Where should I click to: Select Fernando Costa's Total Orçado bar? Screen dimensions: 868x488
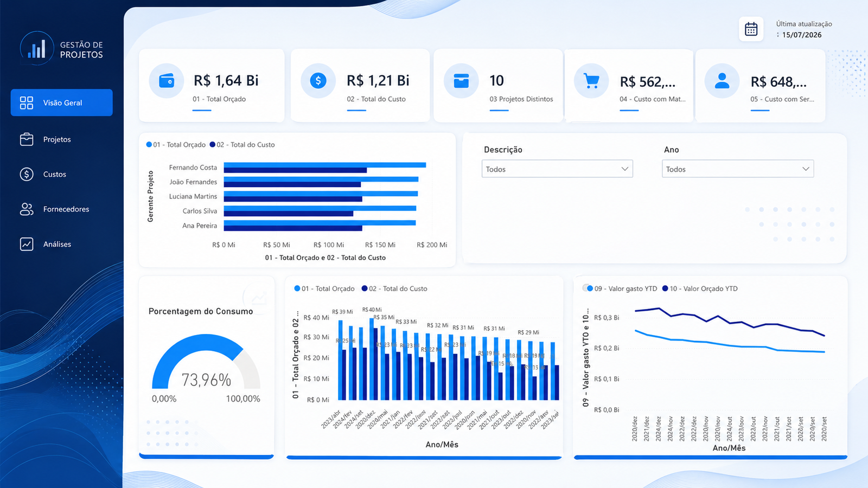tap(325, 165)
